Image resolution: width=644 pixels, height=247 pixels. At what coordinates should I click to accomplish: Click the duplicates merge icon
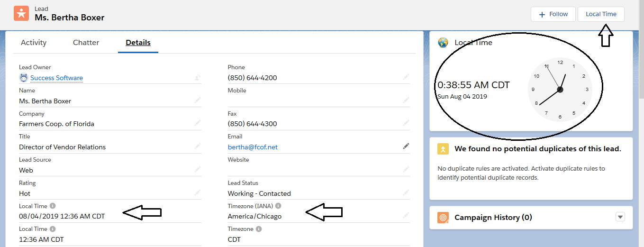click(443, 149)
